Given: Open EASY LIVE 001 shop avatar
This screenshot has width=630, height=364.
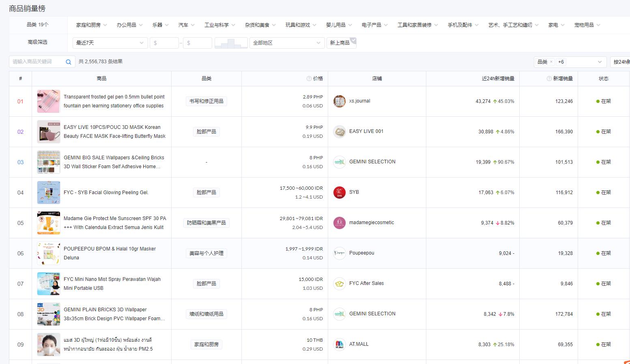Looking at the screenshot, I should pos(340,132).
